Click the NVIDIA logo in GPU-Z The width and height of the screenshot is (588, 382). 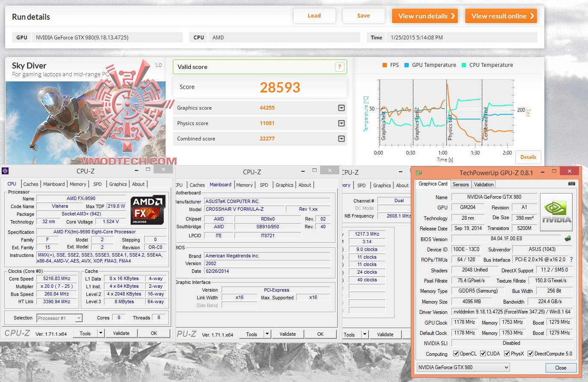tap(556, 213)
